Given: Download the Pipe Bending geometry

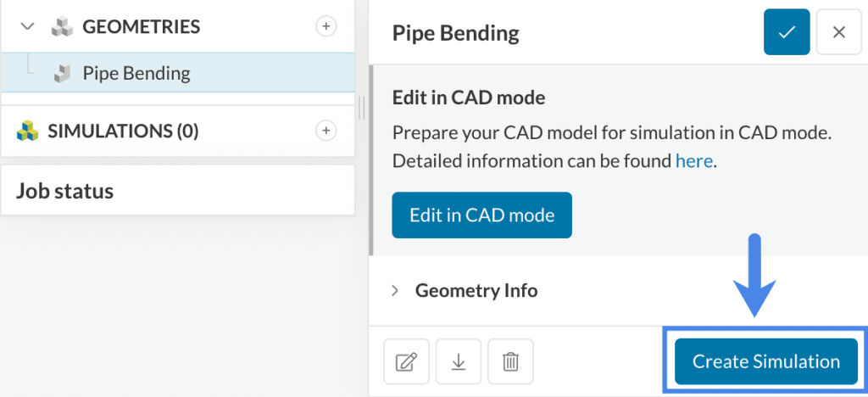Looking at the screenshot, I should coord(459,362).
